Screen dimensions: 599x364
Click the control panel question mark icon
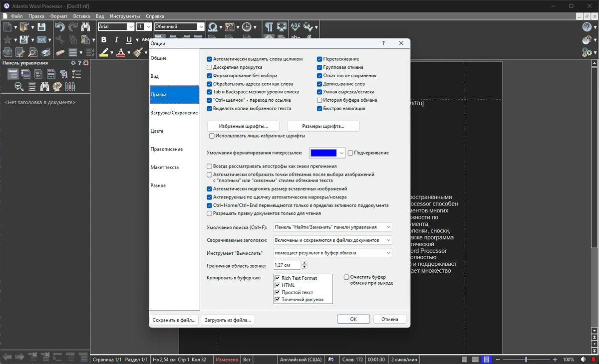coord(79,63)
